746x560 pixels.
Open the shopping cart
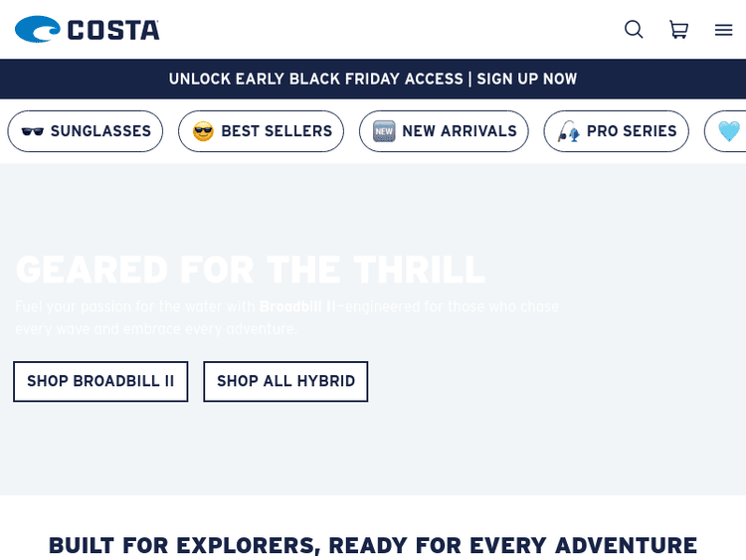[678, 29]
